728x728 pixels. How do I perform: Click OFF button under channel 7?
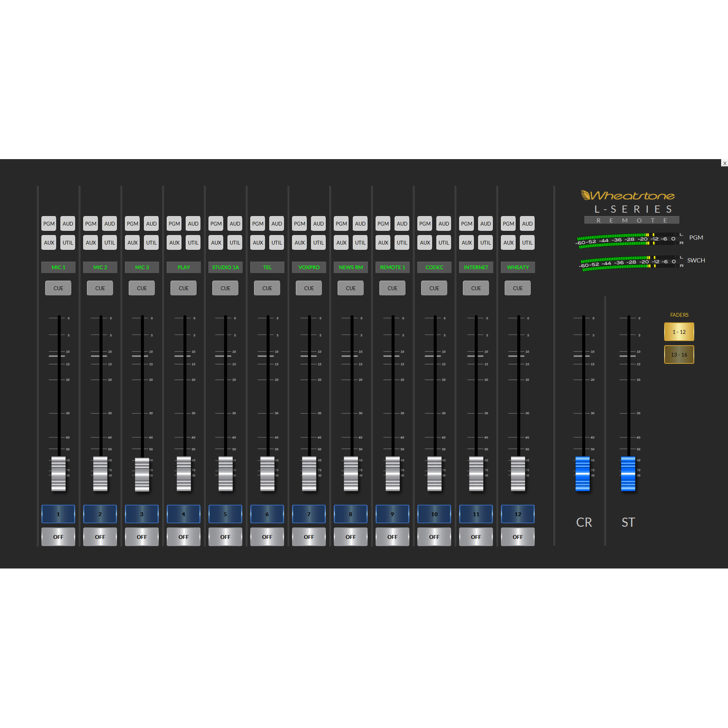coord(309,537)
